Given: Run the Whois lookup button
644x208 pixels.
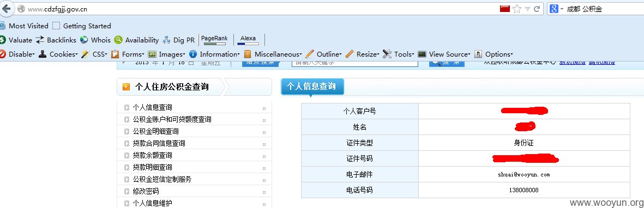Looking at the screenshot, I should point(95,40).
